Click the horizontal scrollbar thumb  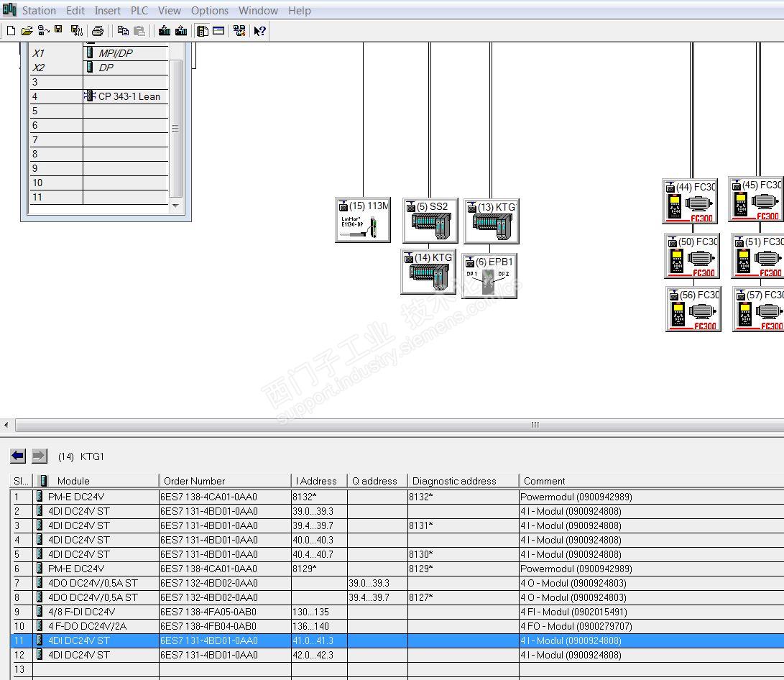click(400, 425)
